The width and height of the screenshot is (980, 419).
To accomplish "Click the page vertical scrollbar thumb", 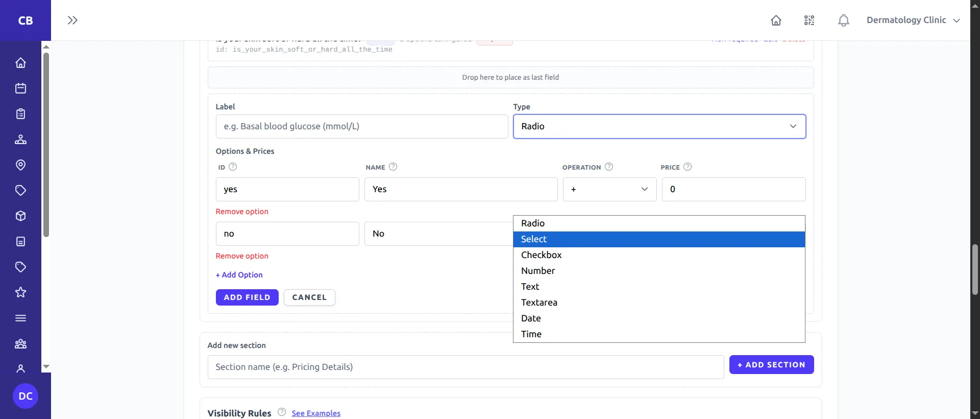I will [975, 269].
